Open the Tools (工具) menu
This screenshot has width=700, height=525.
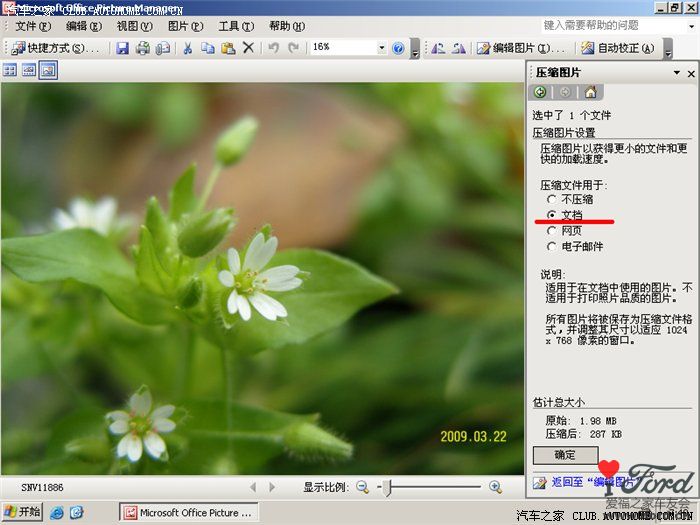point(236,26)
